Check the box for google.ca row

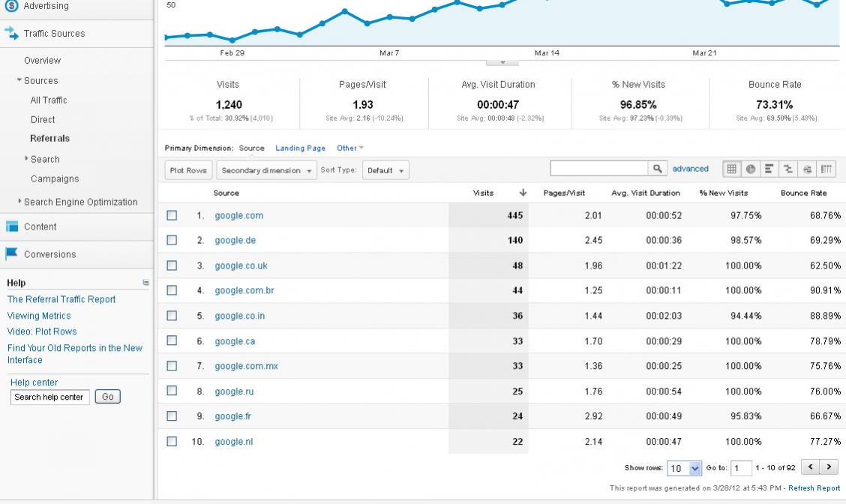172,340
